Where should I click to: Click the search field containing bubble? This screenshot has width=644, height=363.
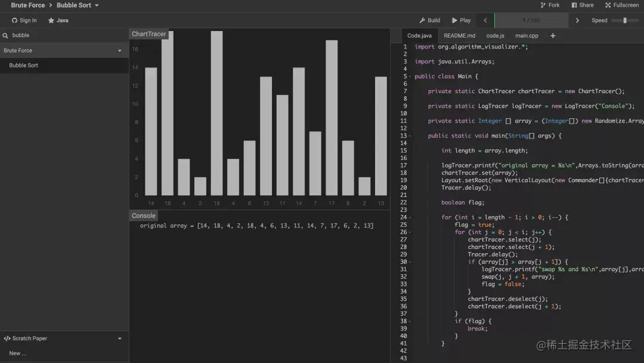68,35
